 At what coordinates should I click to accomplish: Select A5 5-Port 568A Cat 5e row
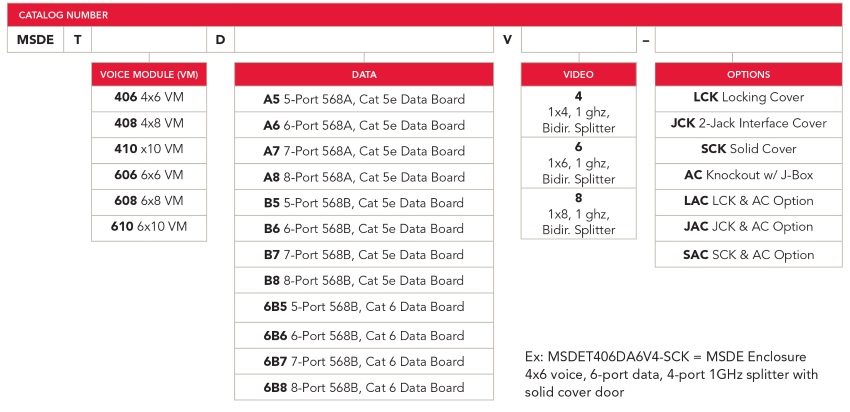364,100
